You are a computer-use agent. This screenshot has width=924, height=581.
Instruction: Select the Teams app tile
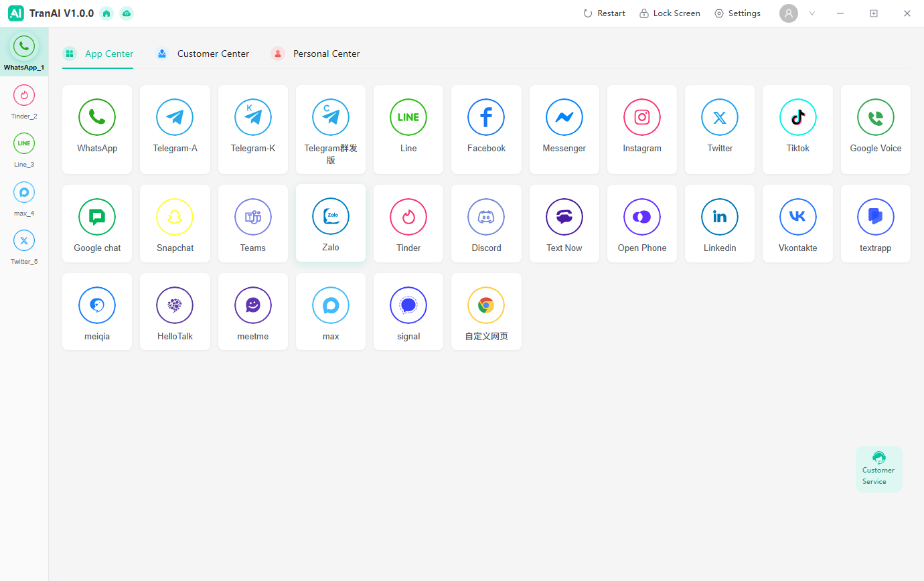253,224
